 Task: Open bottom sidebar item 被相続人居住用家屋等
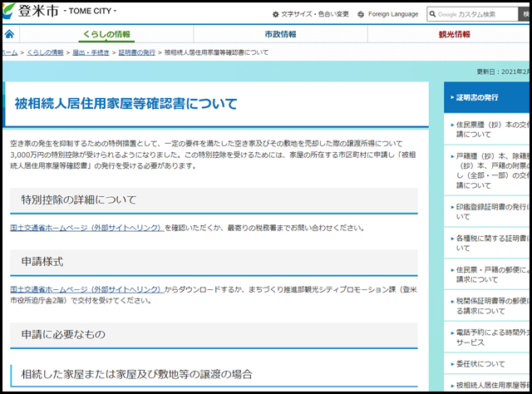pyautogui.click(x=488, y=385)
